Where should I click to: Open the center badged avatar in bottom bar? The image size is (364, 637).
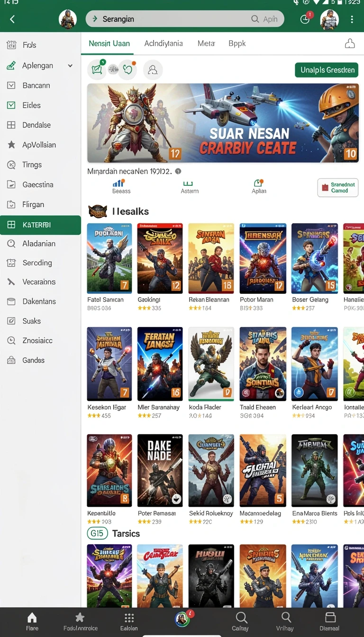183,618
